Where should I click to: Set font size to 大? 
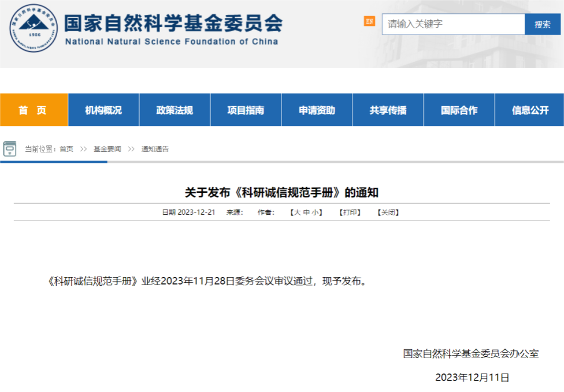click(298, 212)
